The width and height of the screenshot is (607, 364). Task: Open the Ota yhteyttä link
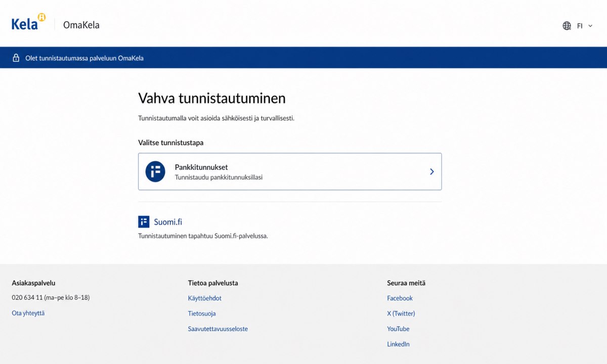point(28,313)
